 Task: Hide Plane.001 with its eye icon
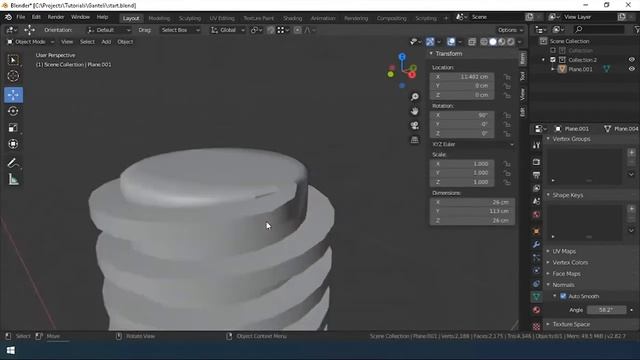click(x=631, y=69)
